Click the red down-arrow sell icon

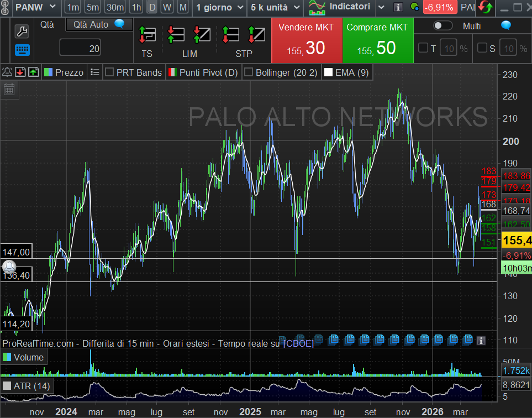pyautogui.click(x=20, y=72)
